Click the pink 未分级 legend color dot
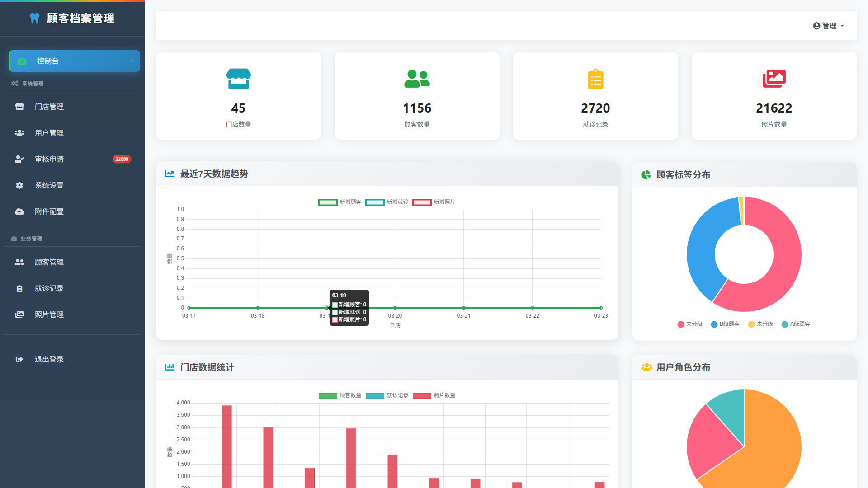Image resolution: width=868 pixels, height=488 pixels. (x=681, y=324)
